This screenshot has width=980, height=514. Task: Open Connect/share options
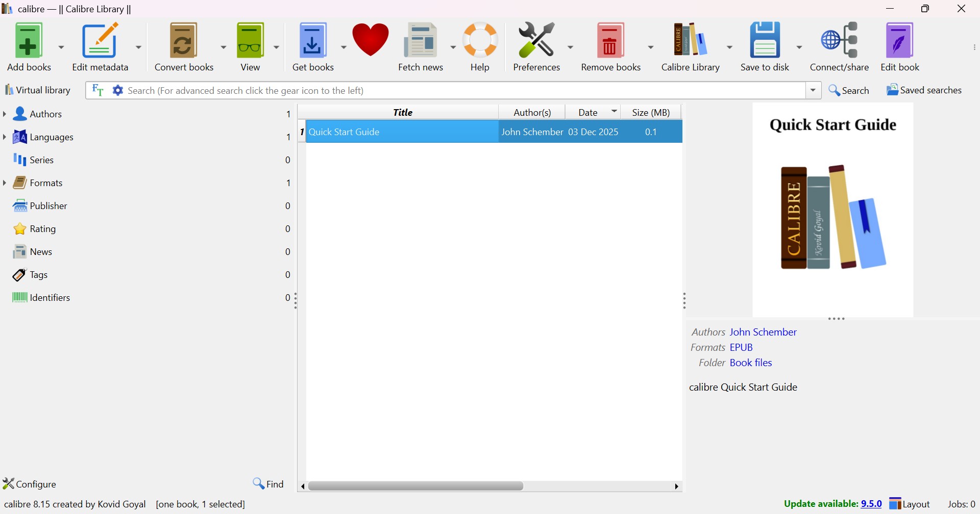(840, 46)
